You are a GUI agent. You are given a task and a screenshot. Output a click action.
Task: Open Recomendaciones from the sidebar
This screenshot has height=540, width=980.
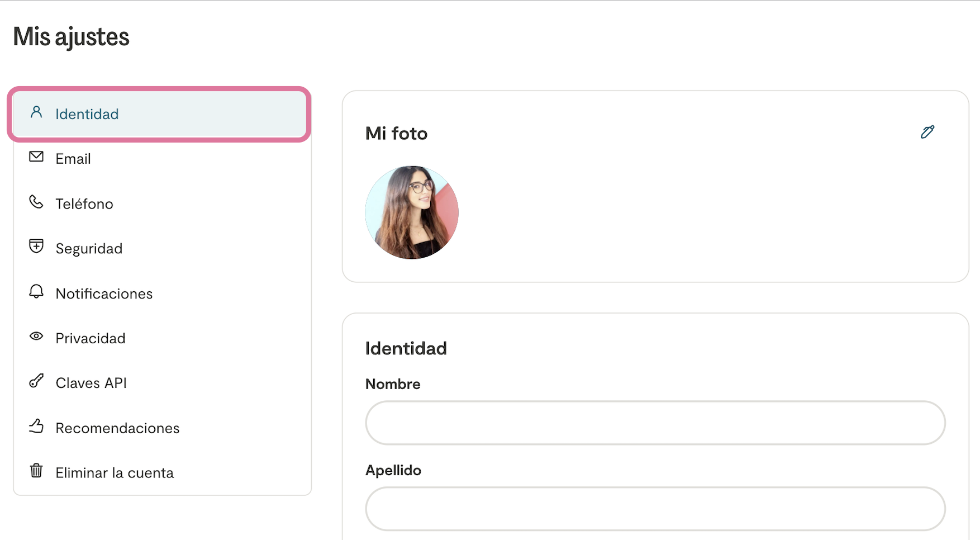click(117, 428)
